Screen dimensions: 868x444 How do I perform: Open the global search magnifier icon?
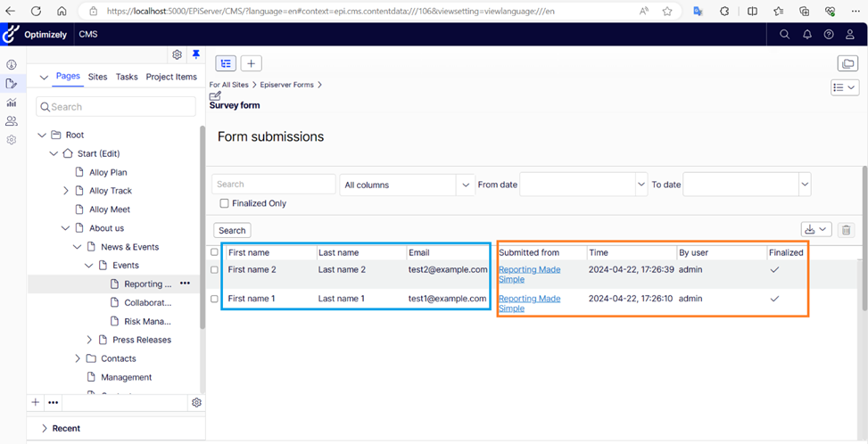785,35
